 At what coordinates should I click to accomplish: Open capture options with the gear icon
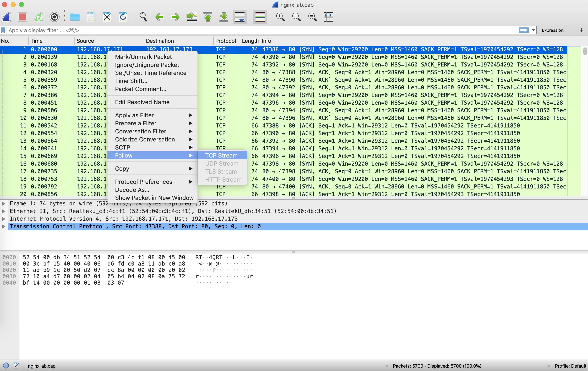click(x=54, y=17)
